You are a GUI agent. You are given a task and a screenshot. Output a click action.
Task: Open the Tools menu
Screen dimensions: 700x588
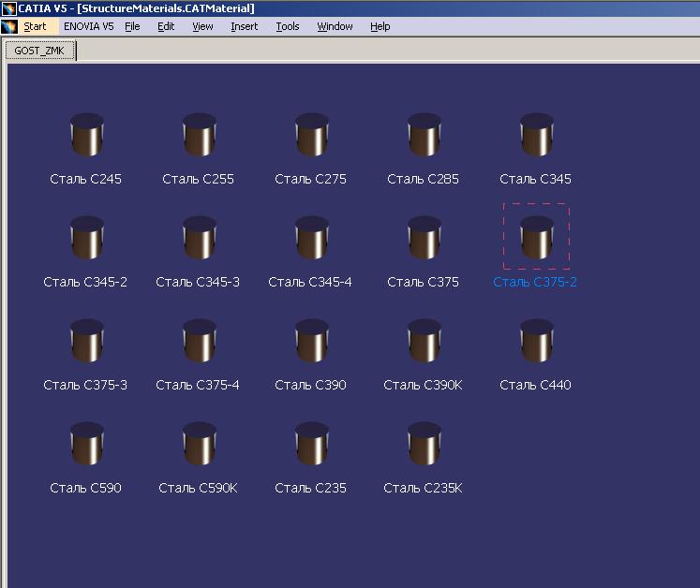tap(288, 27)
